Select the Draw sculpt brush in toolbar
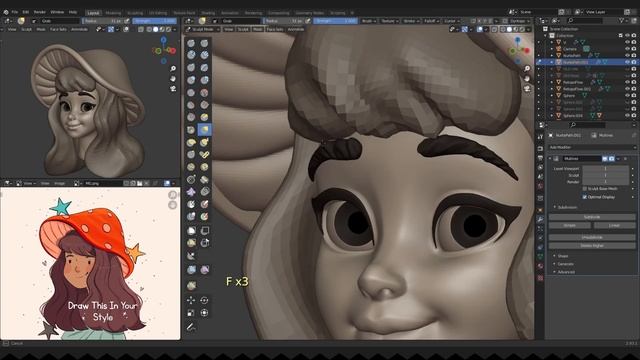The height and width of the screenshot is (360, 640). click(x=191, y=43)
